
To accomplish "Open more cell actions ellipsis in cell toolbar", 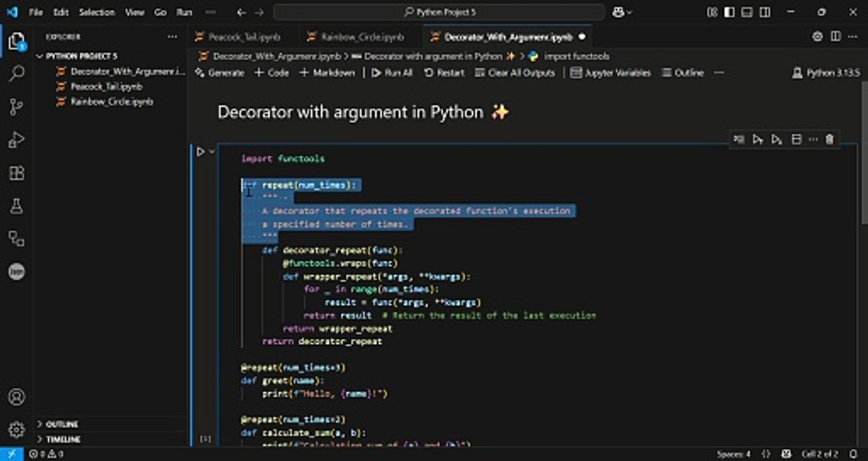I will 813,139.
